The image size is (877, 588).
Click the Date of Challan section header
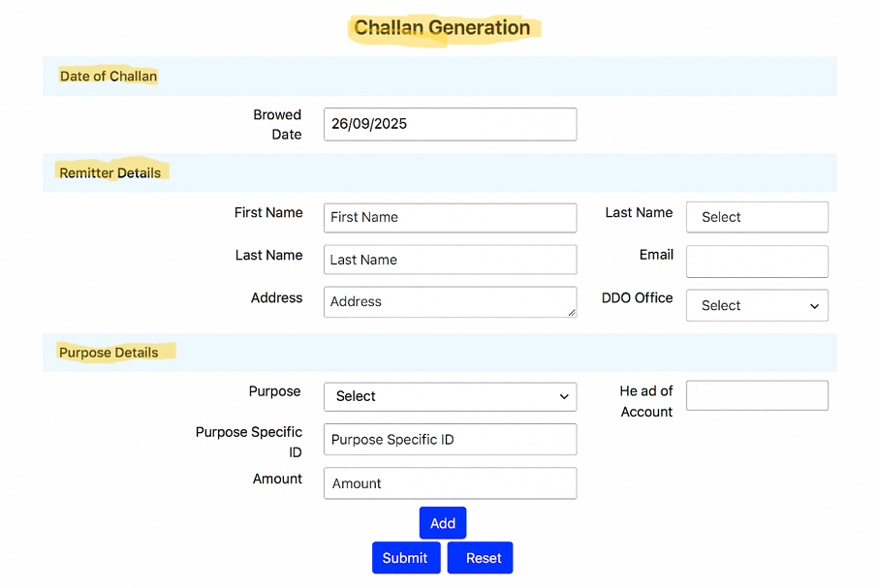[109, 76]
